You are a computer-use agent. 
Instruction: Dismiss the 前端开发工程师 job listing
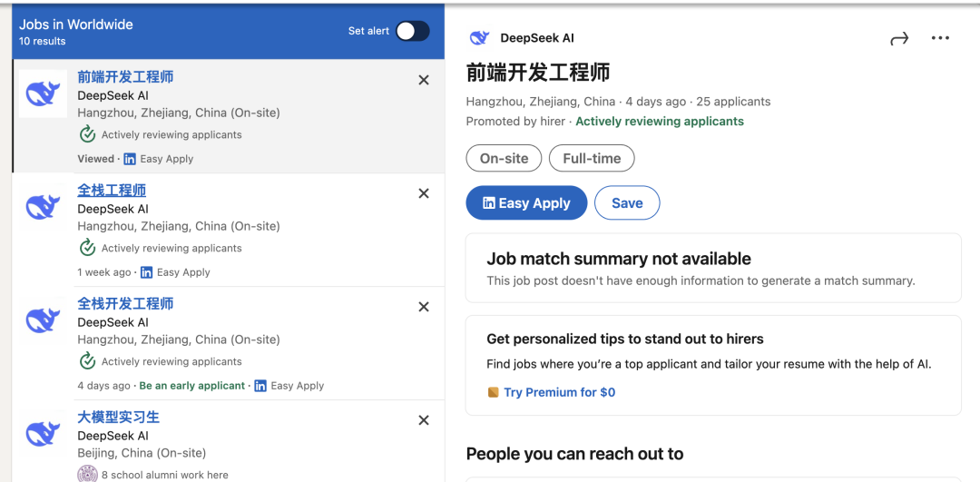tap(424, 80)
